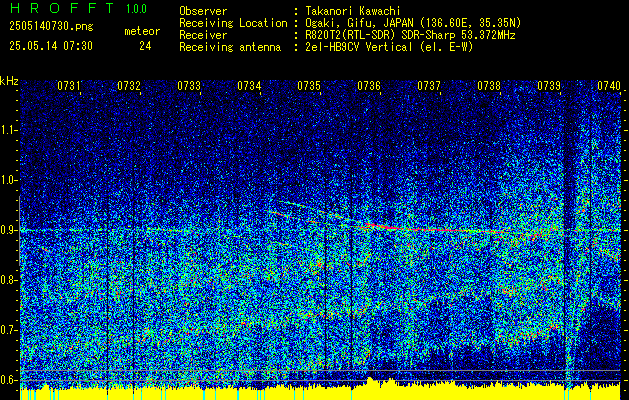This screenshot has height=400, width=629.
Task: Click the 0736 time marker
Action: pos(369,86)
